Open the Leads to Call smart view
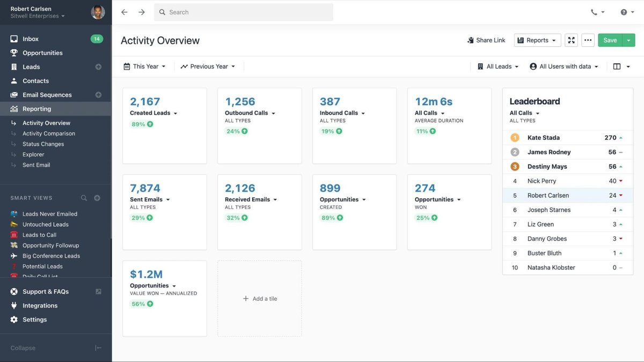Image resolution: width=644 pixels, height=362 pixels. pos(39,235)
